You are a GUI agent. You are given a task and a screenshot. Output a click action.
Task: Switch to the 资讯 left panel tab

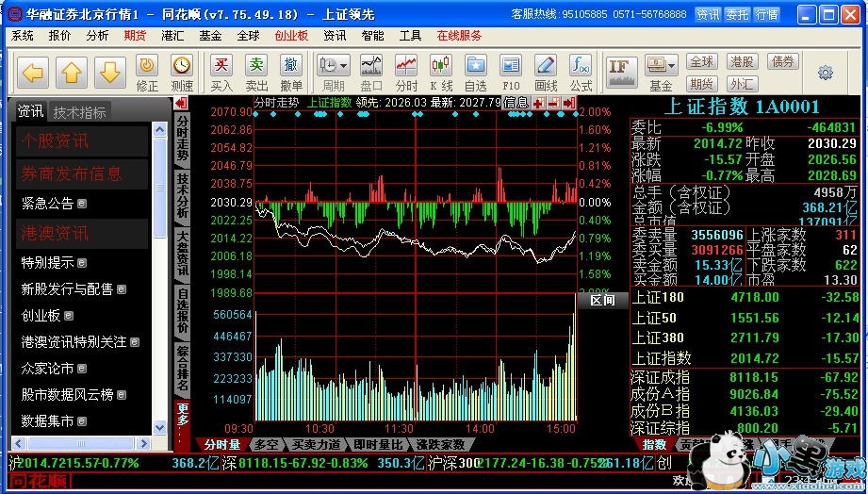30,110
